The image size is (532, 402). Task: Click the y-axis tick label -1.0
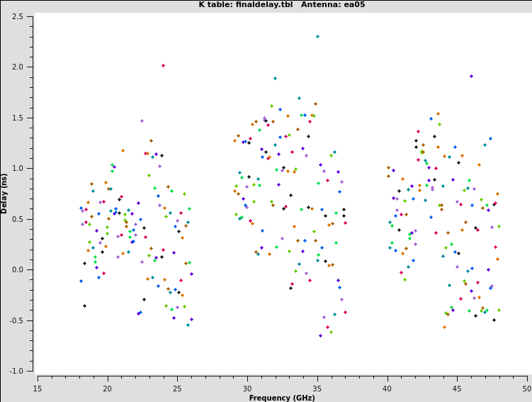[16, 372]
